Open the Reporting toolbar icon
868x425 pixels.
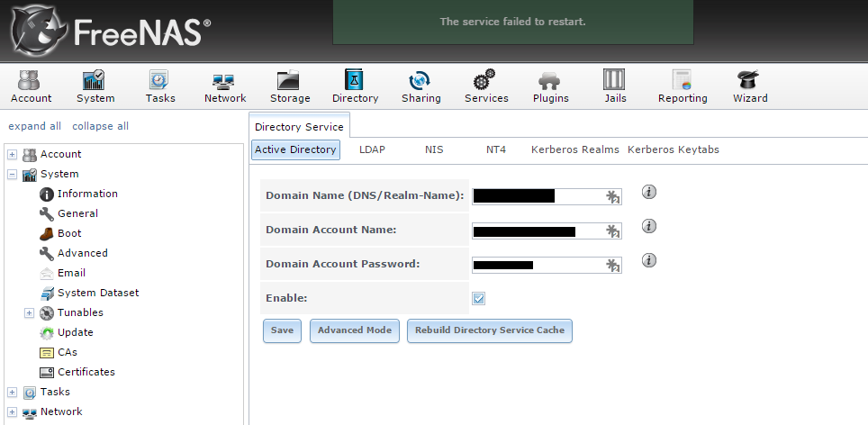[x=682, y=86]
